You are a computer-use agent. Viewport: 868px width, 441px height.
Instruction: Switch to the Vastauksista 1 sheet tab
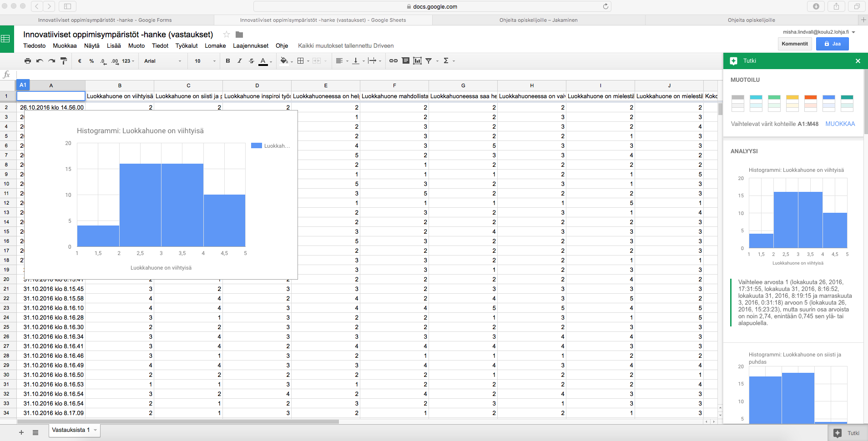(x=71, y=430)
